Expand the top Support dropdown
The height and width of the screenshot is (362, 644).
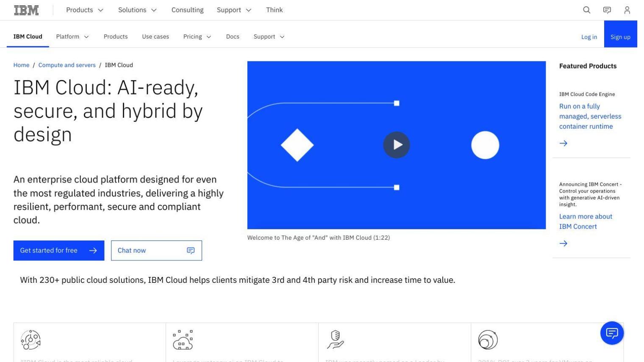[234, 10]
